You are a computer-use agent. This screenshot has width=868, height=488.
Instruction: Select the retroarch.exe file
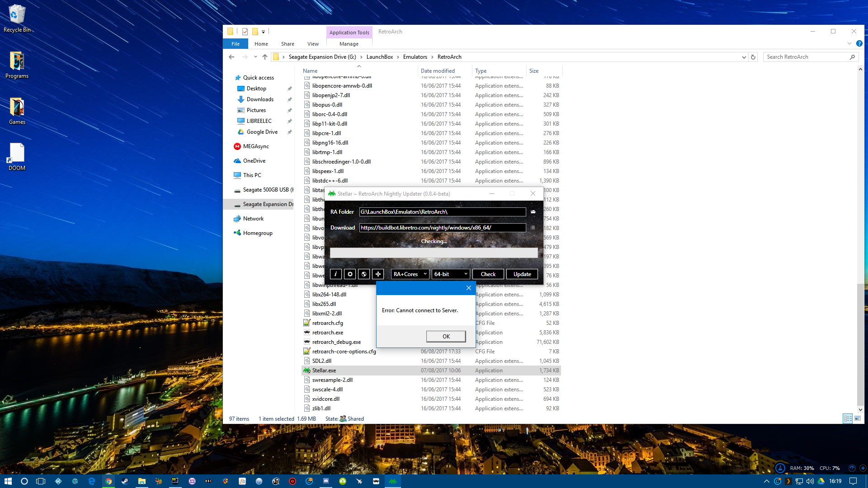click(328, 333)
